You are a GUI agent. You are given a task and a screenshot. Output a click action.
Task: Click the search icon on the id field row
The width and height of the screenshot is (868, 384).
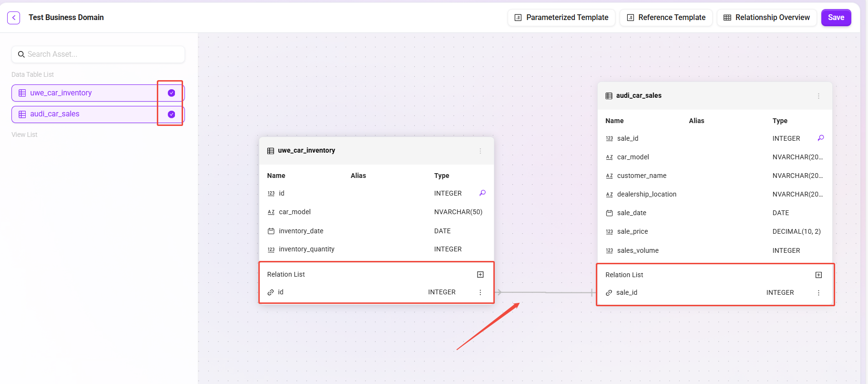pyautogui.click(x=482, y=193)
